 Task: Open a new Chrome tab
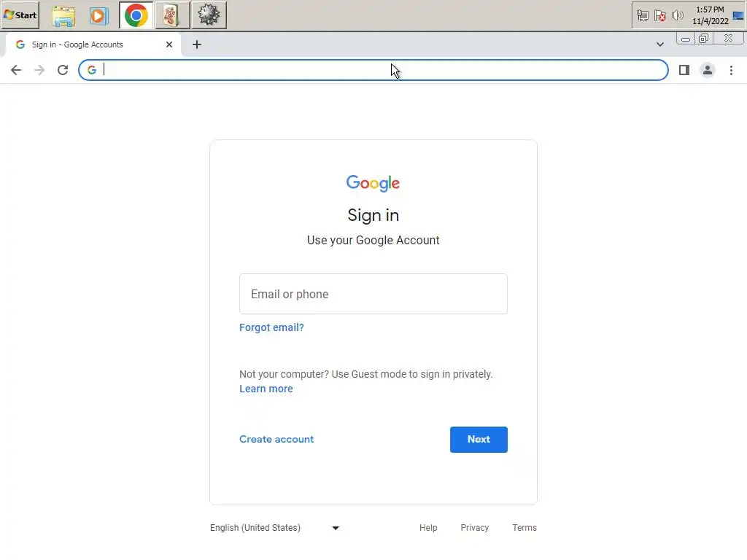pos(197,44)
